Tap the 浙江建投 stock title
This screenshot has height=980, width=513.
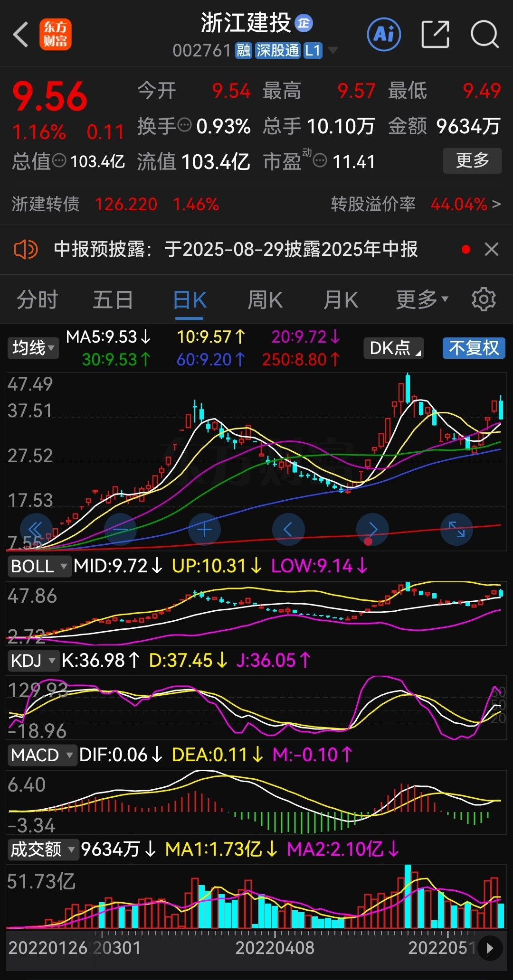[x=246, y=23]
